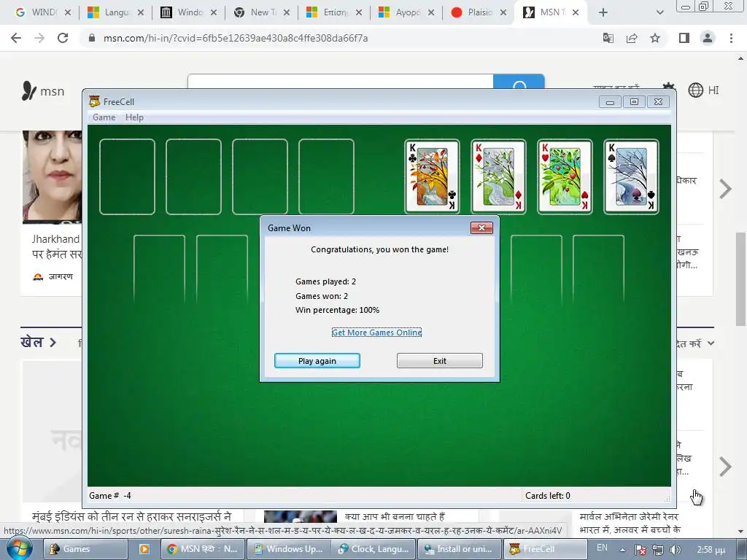Open the Windows Start button
This screenshot has width=747, height=560.
[x=18, y=548]
